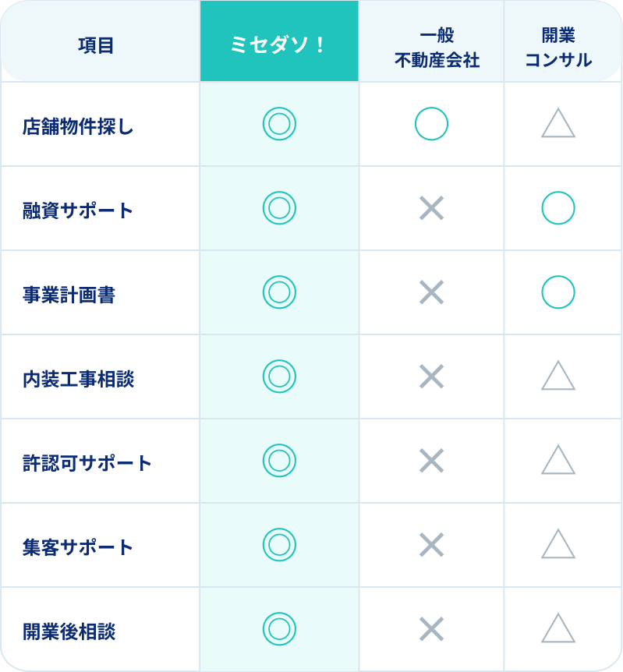Click the ミセダソ！ column header
The image size is (623, 672).
(279, 41)
